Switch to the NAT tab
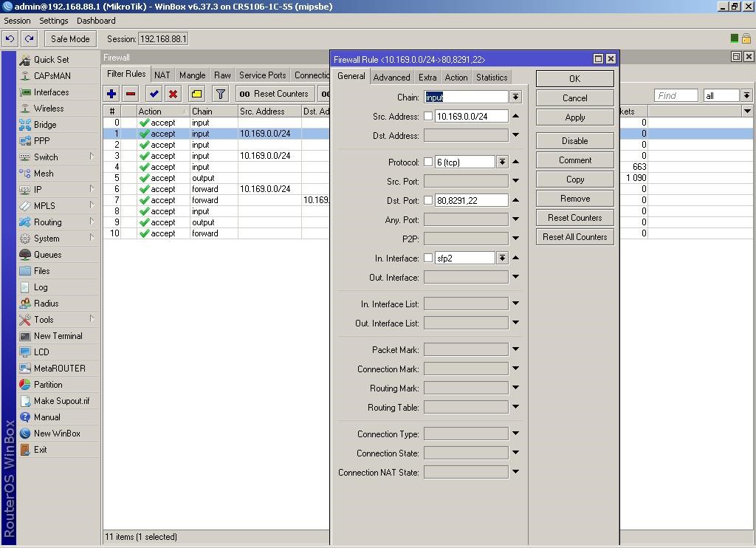Image resolution: width=756 pixels, height=548 pixels. click(x=162, y=75)
